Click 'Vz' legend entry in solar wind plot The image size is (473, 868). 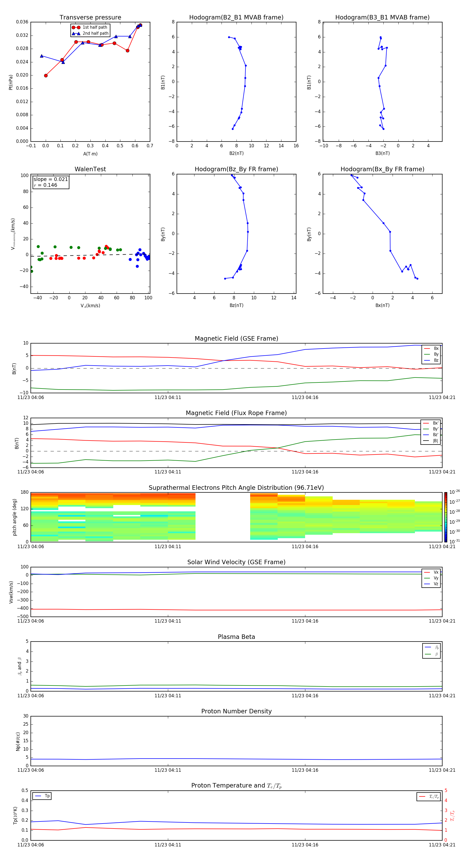431,584
